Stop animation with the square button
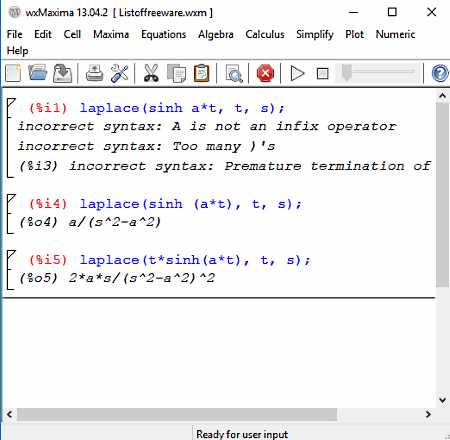This screenshot has height=440, width=450. 322,74
